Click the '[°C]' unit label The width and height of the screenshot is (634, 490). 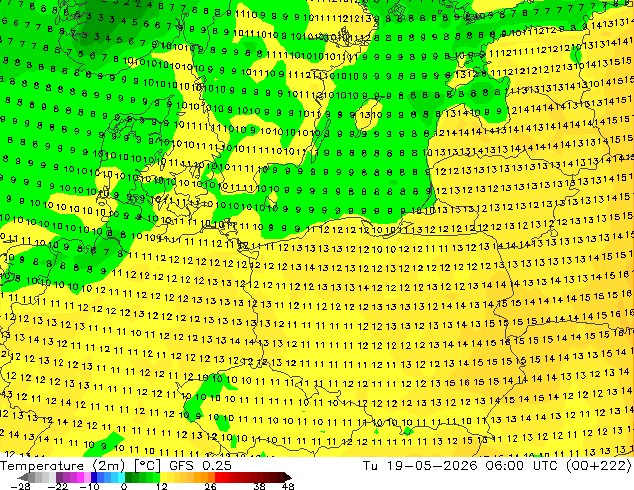147,466
